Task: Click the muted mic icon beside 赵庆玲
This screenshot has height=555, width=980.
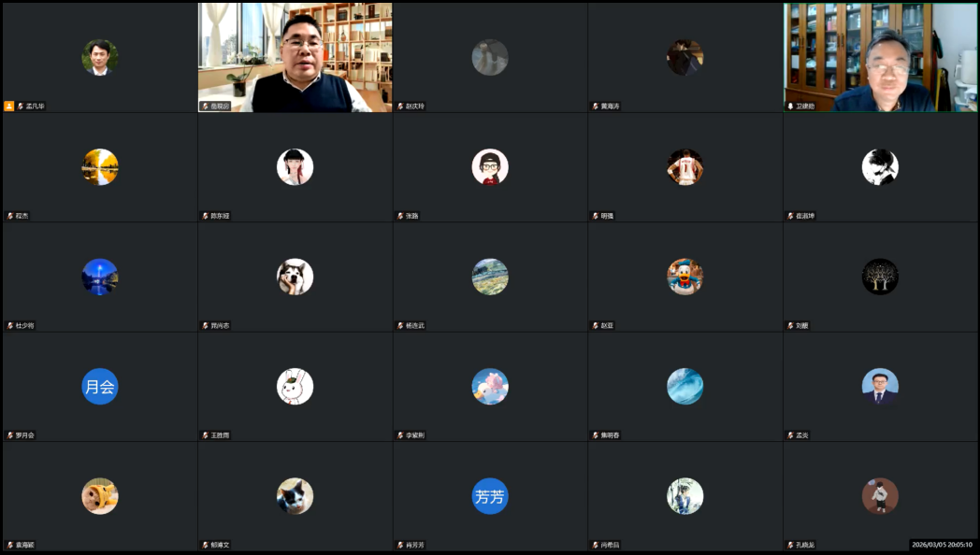Action: coord(400,107)
